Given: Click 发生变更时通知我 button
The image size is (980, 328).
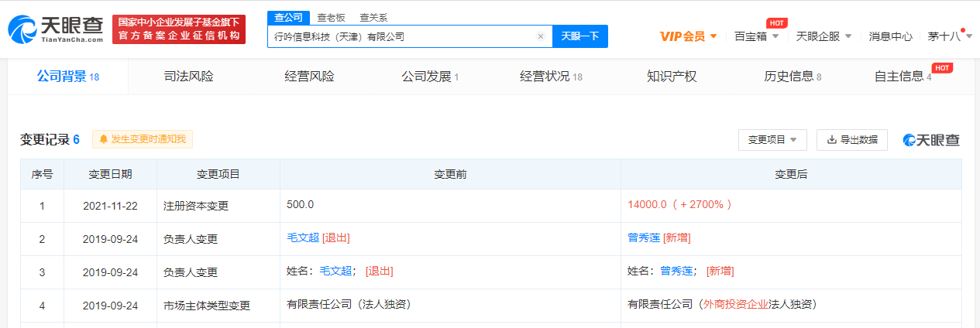Looking at the screenshot, I should [143, 139].
